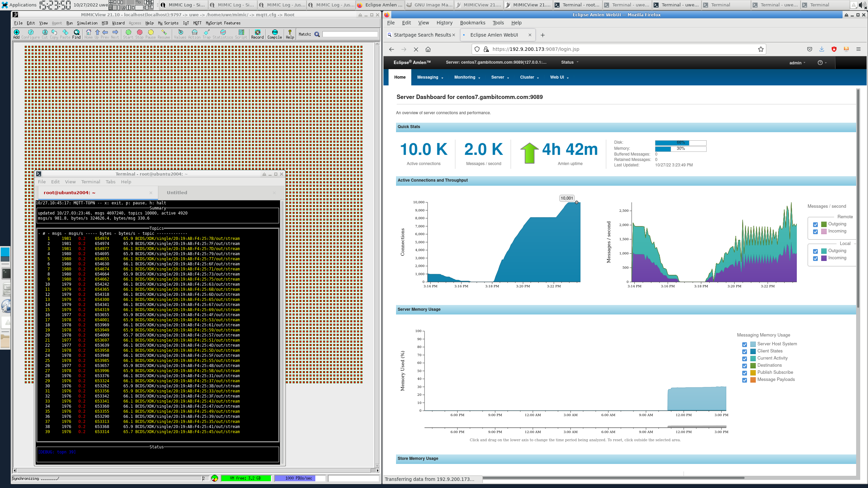Image resolution: width=868 pixels, height=488 pixels.
Task: Click the red Stop icon in MIMICView
Action: (139, 34)
